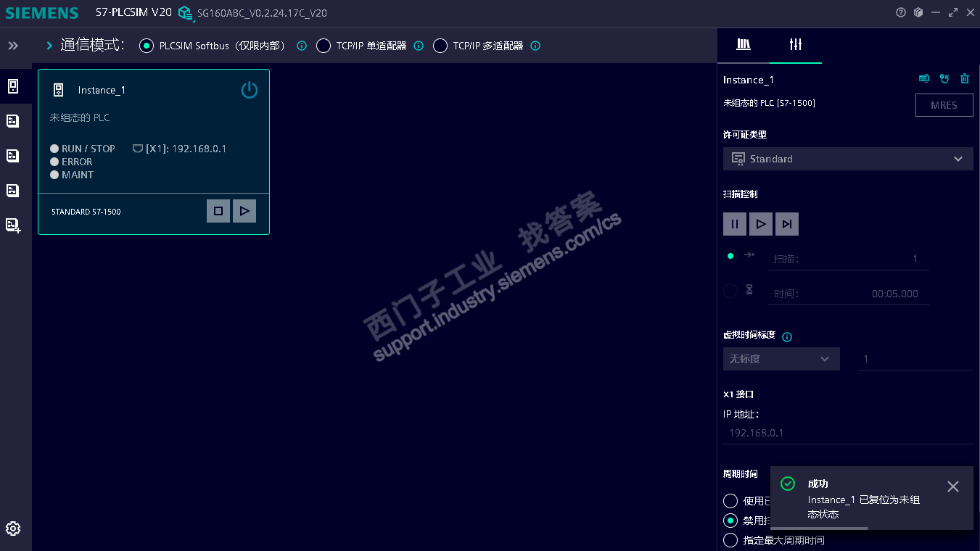Click the MRES button
Image resolution: width=980 pixels, height=551 pixels.
tap(944, 105)
